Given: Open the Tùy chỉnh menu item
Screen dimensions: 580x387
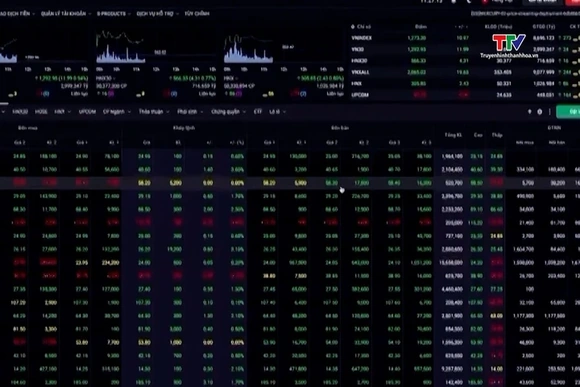Looking at the screenshot, I should pos(197,14).
